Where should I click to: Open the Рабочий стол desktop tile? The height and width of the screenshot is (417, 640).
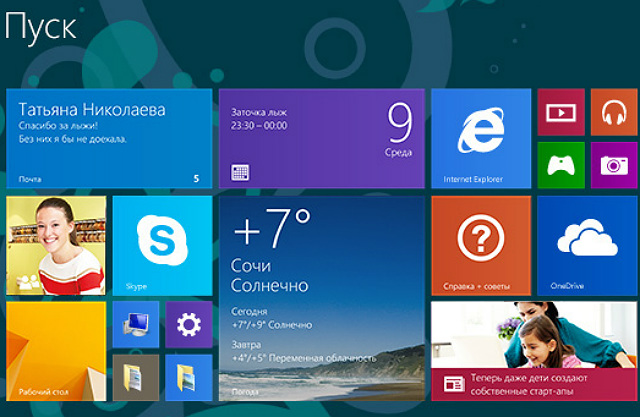coord(56,351)
